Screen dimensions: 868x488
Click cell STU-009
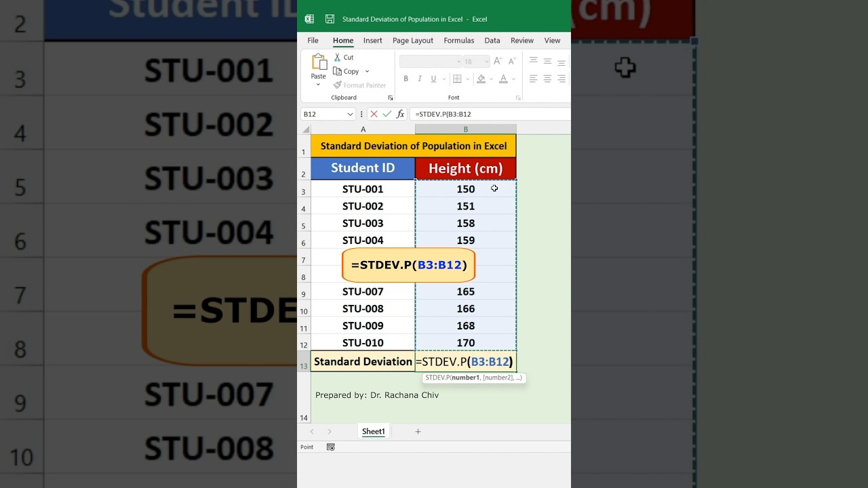363,325
